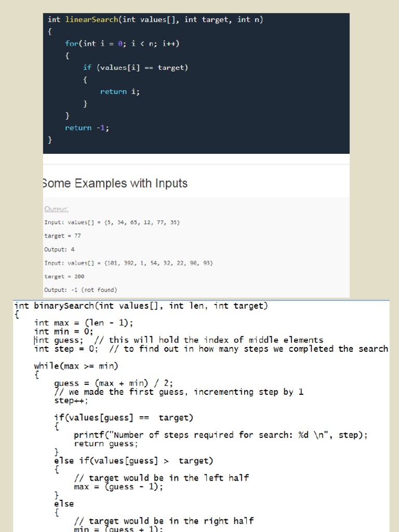Click the OUTPUT label link

click(56, 209)
